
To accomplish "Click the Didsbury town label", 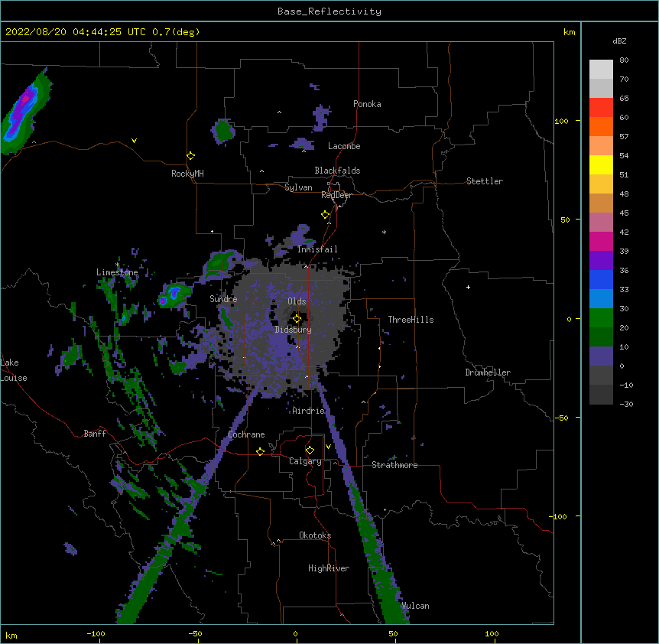I will click(x=294, y=330).
